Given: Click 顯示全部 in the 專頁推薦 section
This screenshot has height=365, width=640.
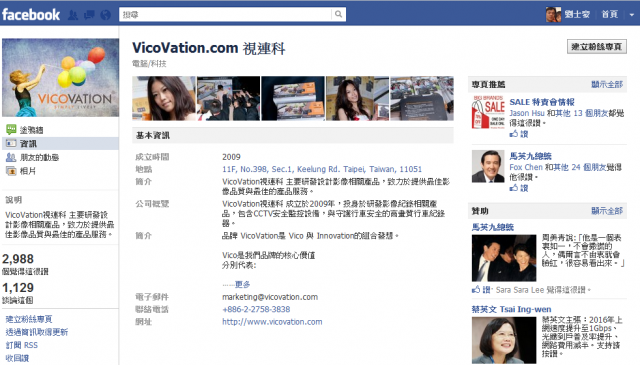Looking at the screenshot, I should pyautogui.click(x=607, y=84).
